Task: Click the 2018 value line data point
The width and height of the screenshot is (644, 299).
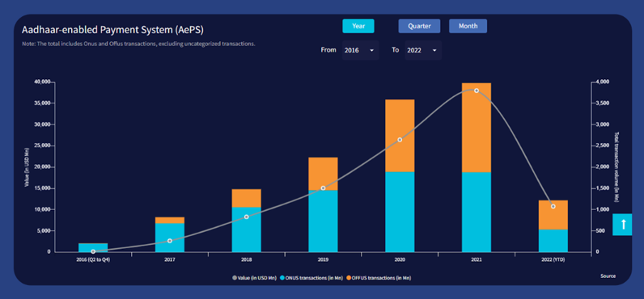Action: [247, 217]
